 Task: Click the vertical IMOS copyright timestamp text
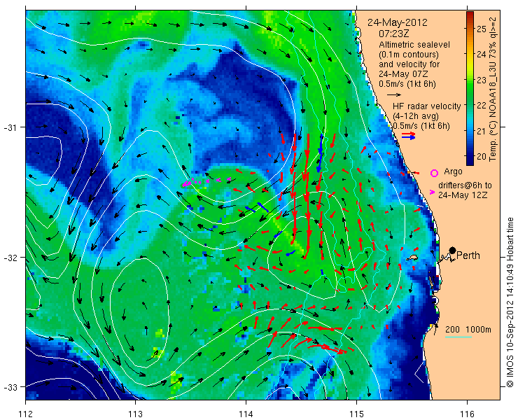click(x=510, y=302)
